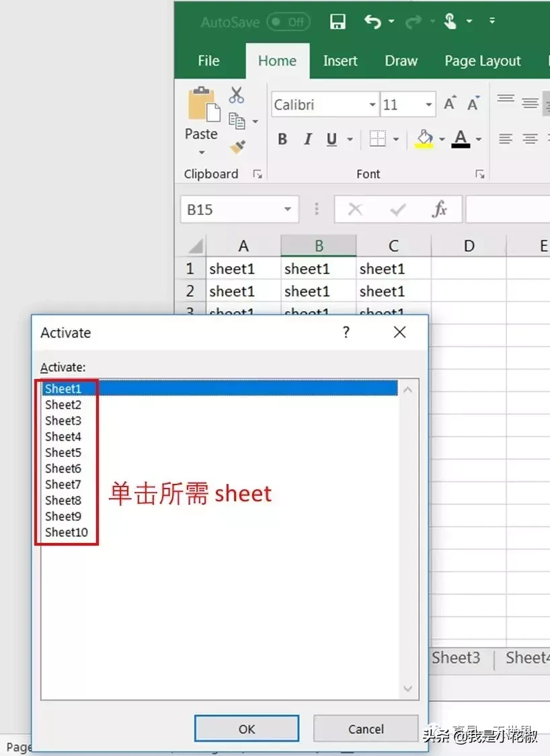Image resolution: width=550 pixels, height=756 pixels.
Task: Apply black Font Color
Action: tap(461, 139)
